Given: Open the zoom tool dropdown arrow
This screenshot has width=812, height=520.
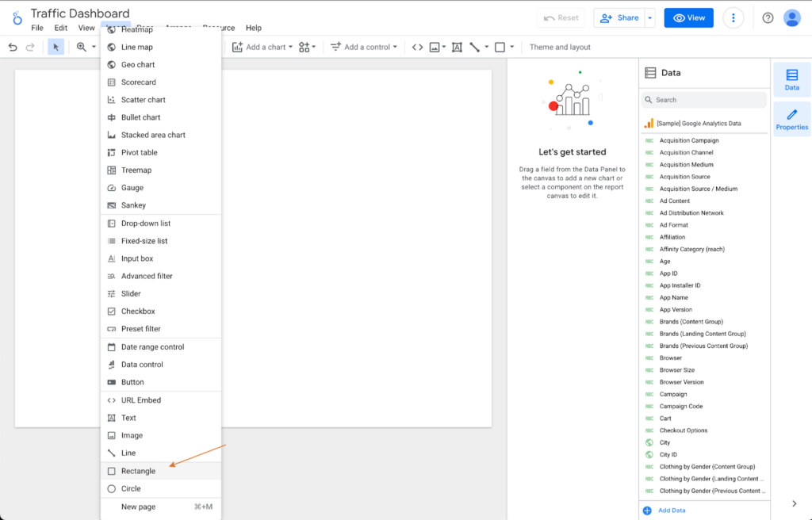Looking at the screenshot, I should click(94, 47).
